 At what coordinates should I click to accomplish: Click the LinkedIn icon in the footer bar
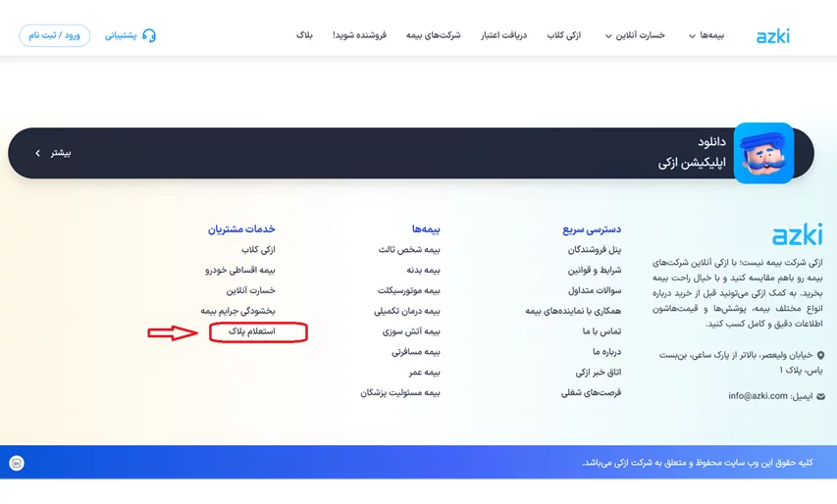pyautogui.click(x=17, y=463)
